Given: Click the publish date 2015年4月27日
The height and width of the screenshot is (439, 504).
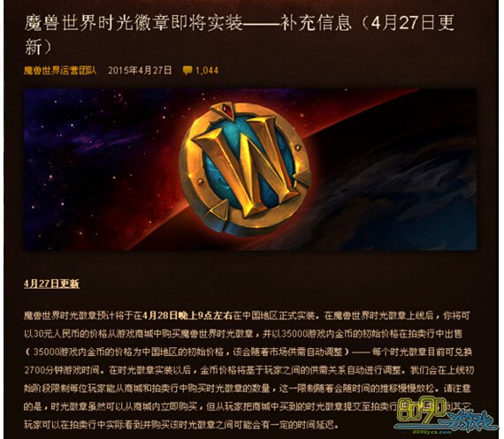Looking at the screenshot, I should [x=140, y=71].
